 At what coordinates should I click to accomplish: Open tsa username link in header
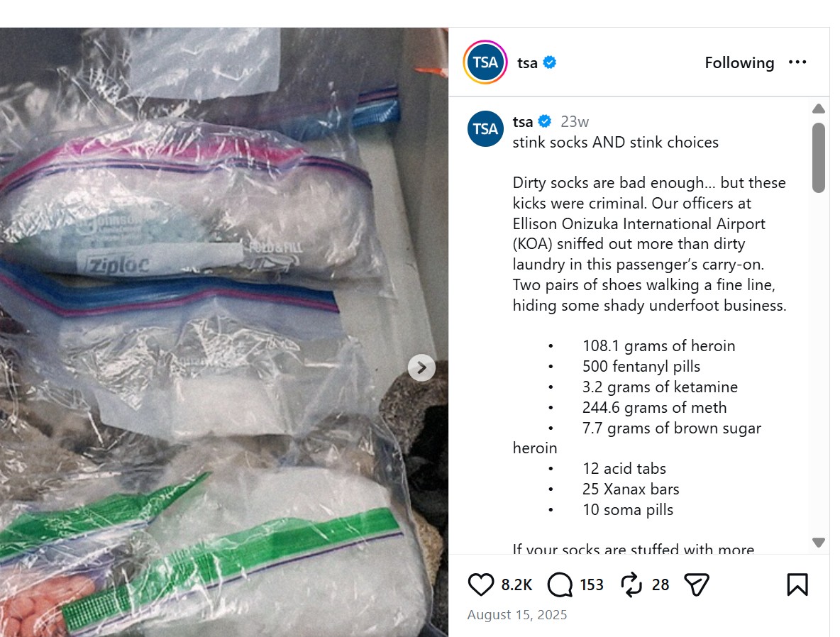527,62
